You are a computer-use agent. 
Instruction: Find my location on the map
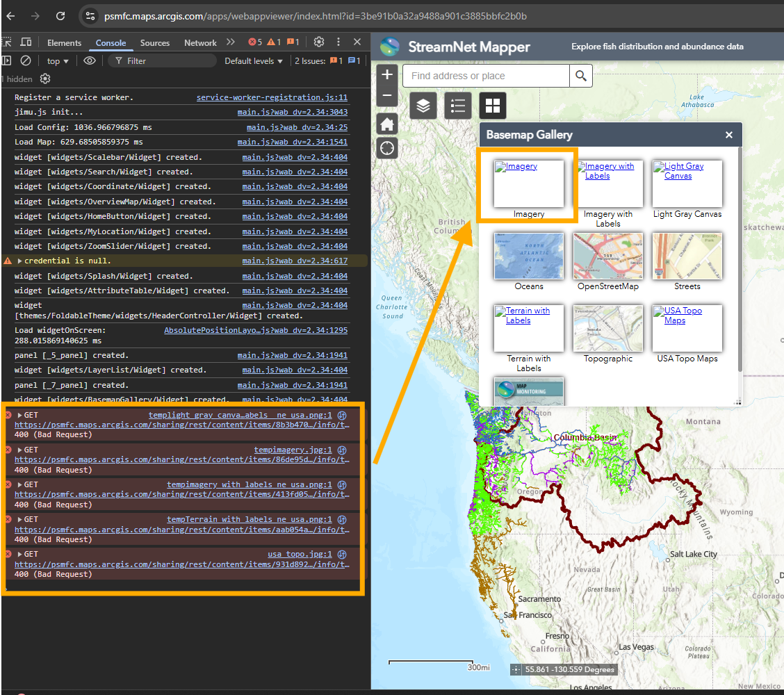[387, 149]
